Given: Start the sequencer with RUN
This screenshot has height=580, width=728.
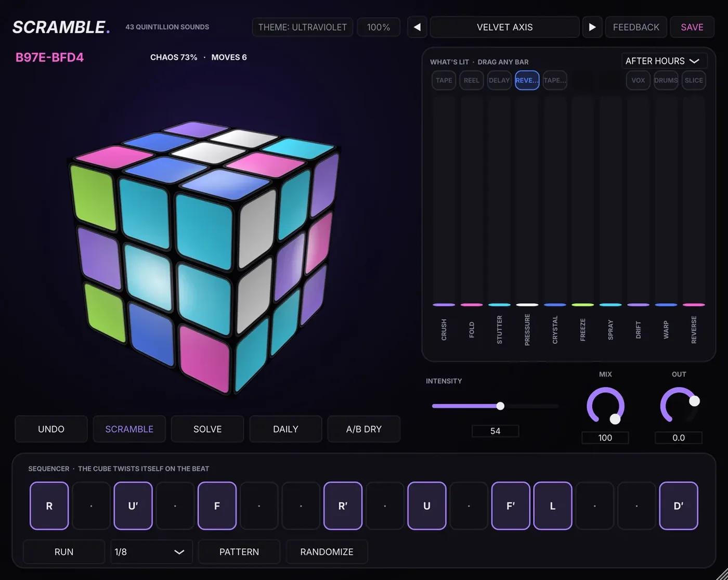Looking at the screenshot, I should [64, 552].
